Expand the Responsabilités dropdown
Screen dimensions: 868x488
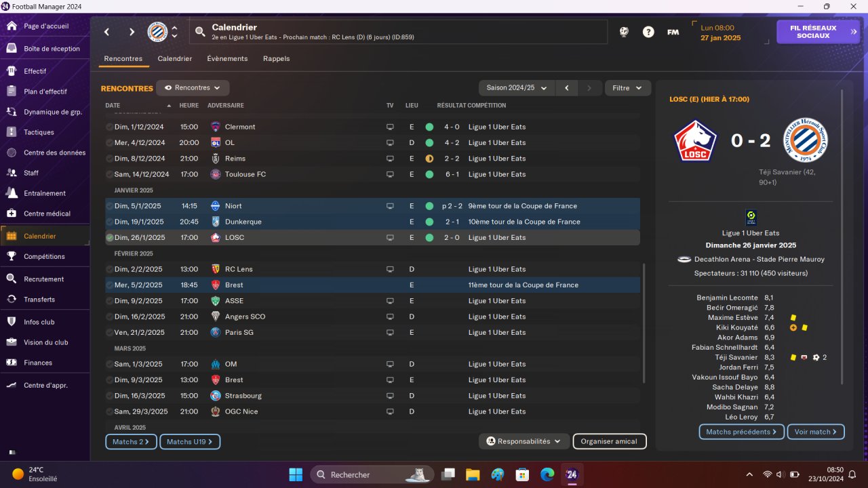point(525,441)
